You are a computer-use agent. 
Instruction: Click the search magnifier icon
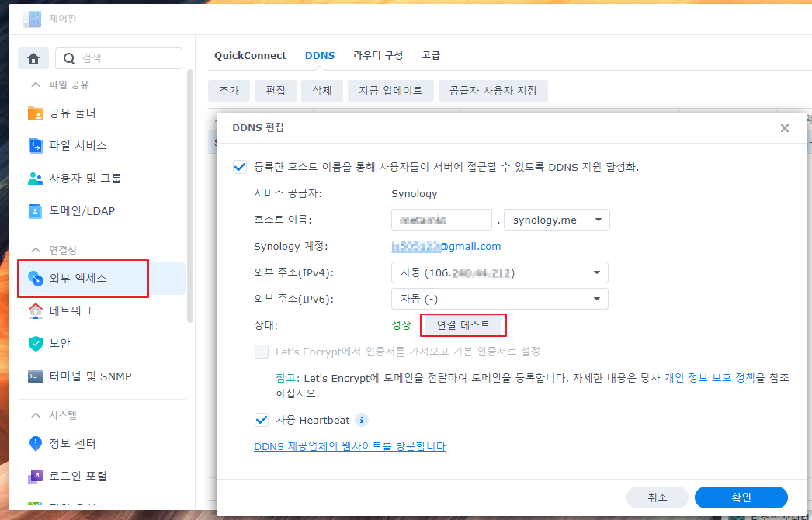69,58
